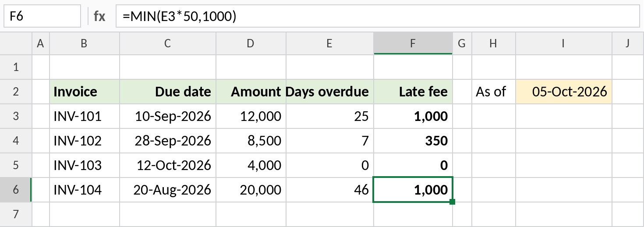Select row 7 header
This screenshot has width=644, height=227.
pos(16,214)
